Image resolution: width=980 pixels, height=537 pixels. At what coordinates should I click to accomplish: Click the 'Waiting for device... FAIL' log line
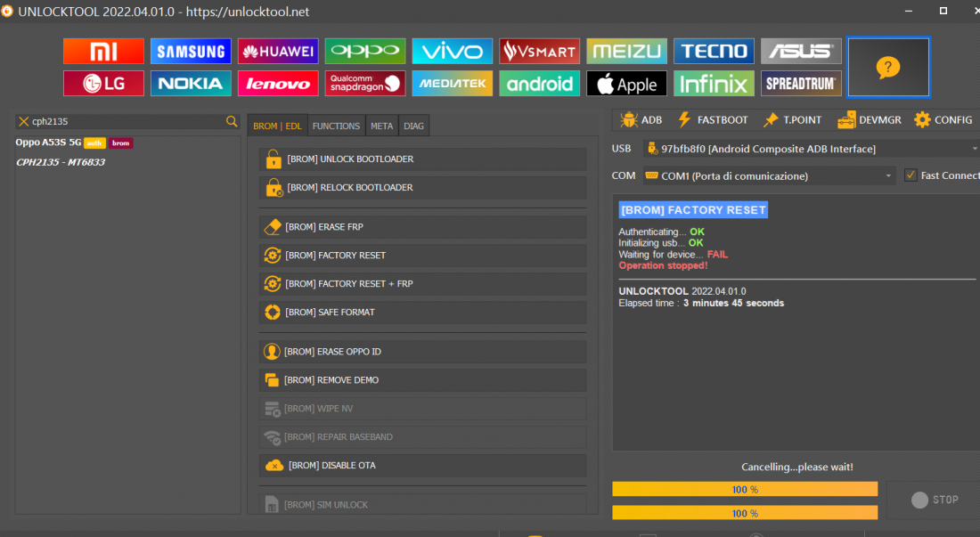674,254
